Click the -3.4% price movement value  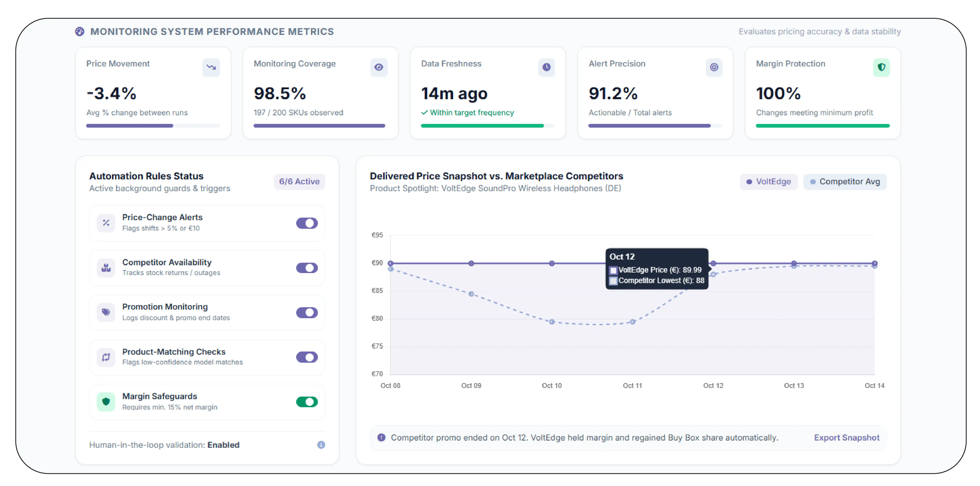point(111,93)
